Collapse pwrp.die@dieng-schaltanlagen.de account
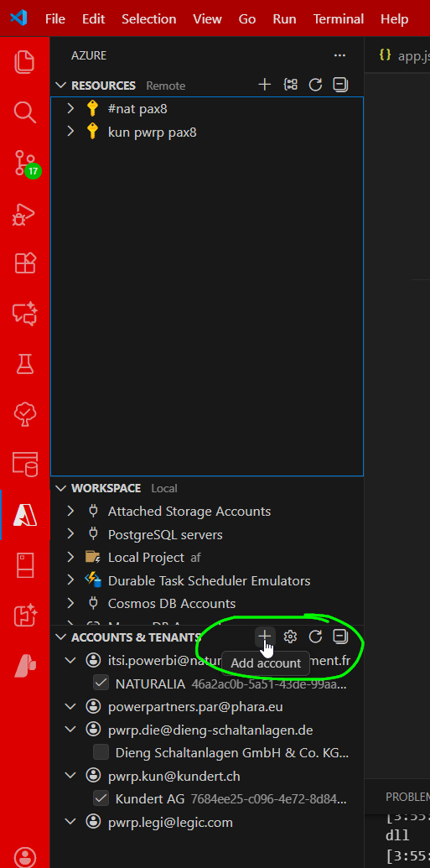The image size is (430, 868). tap(70, 730)
